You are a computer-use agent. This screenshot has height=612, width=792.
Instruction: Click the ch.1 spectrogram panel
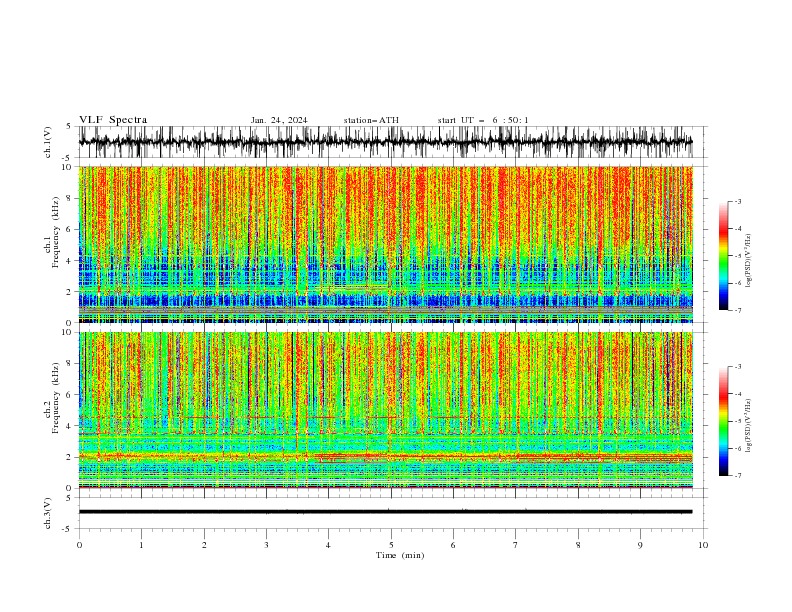click(x=385, y=244)
